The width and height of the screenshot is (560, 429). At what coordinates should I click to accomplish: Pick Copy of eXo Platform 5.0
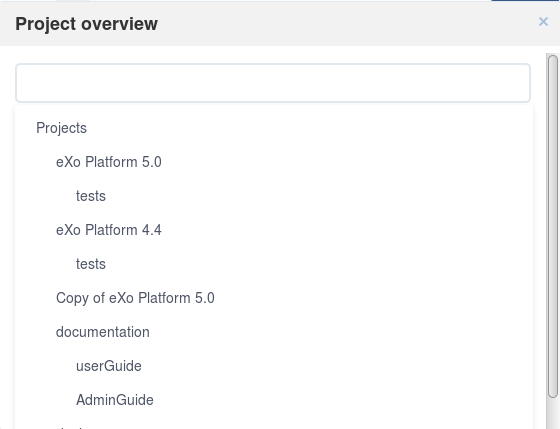click(135, 298)
